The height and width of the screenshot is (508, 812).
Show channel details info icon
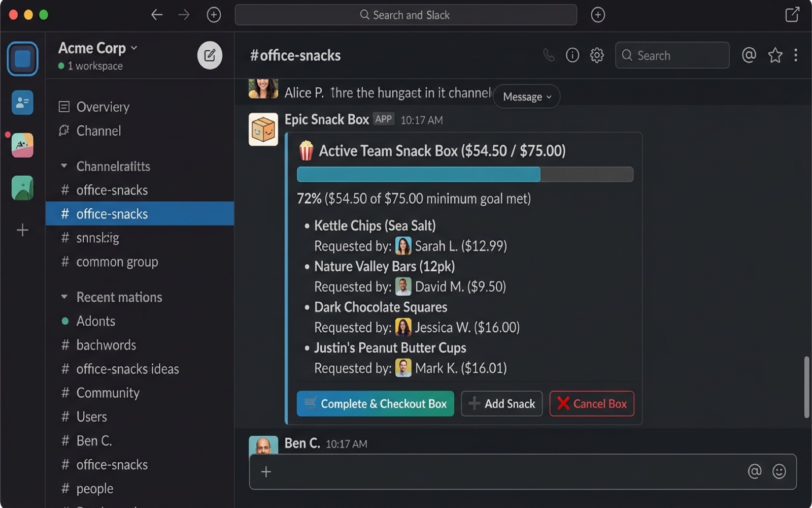tap(572, 55)
